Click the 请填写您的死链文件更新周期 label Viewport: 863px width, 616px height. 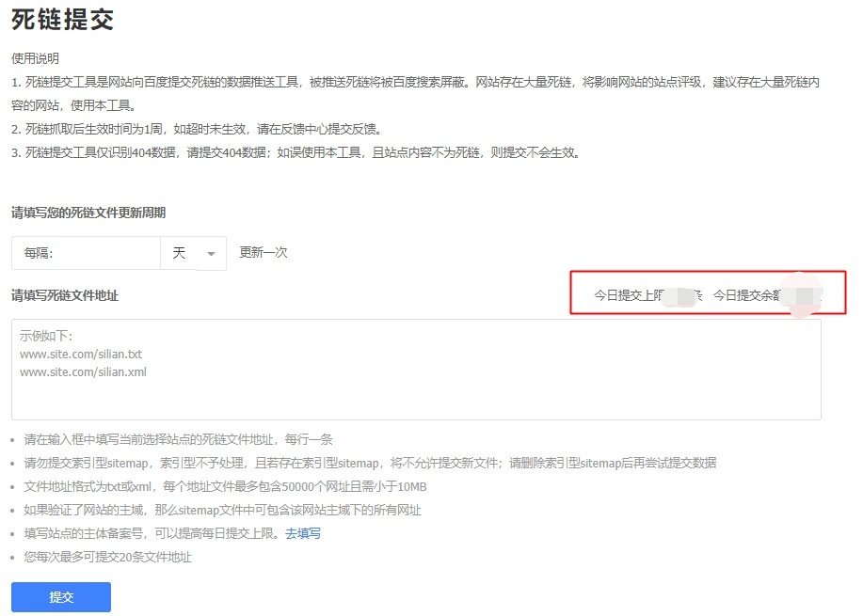click(x=88, y=213)
